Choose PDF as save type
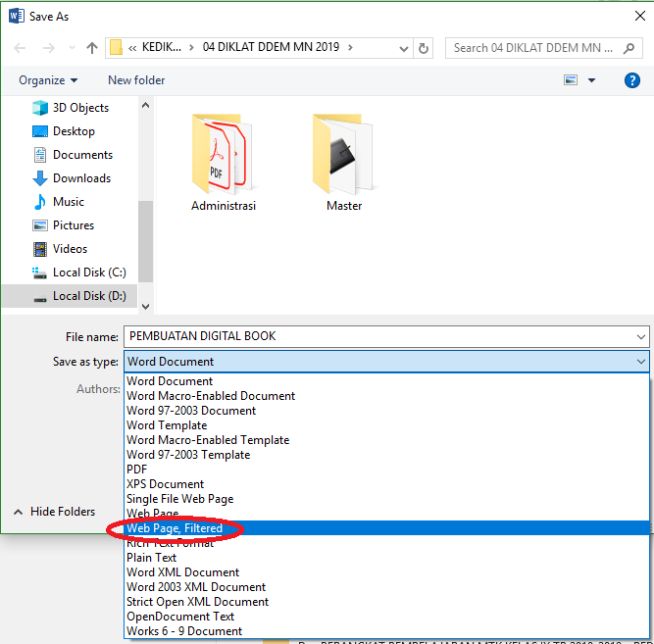Image resolution: width=654 pixels, height=644 pixels. [386, 470]
